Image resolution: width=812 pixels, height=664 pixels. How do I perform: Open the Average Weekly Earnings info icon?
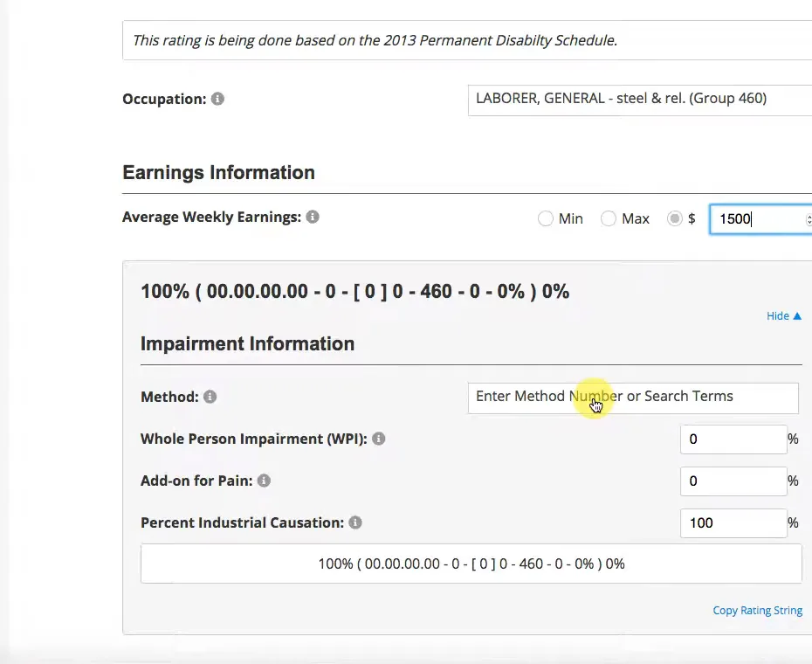pos(313,217)
